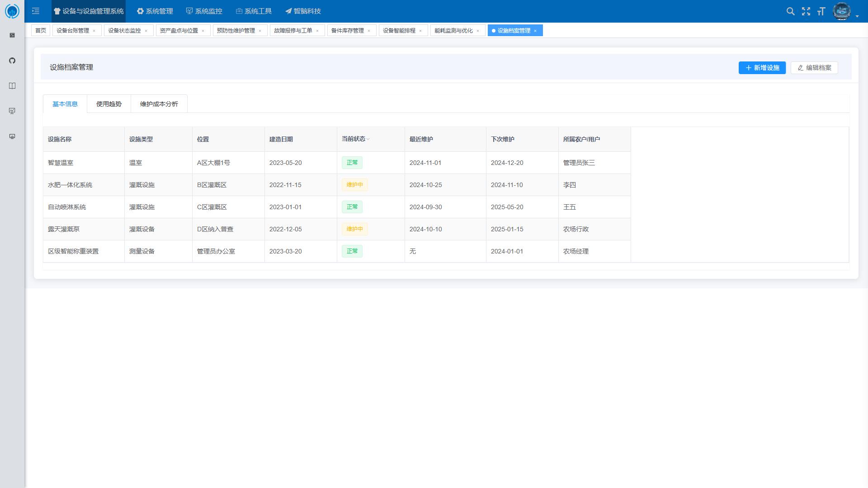Click the 编辑档案 button
This screenshot has height=488, width=868.
tap(814, 68)
